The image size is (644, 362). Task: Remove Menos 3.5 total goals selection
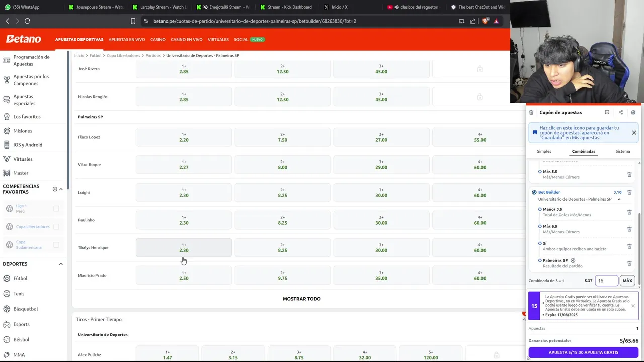click(x=629, y=212)
